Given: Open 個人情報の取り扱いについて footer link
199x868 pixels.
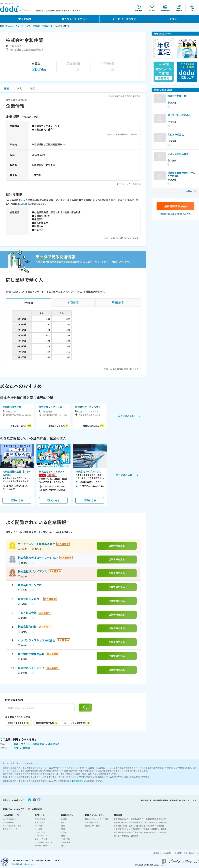Looking at the screenshot, I should point(23,864).
